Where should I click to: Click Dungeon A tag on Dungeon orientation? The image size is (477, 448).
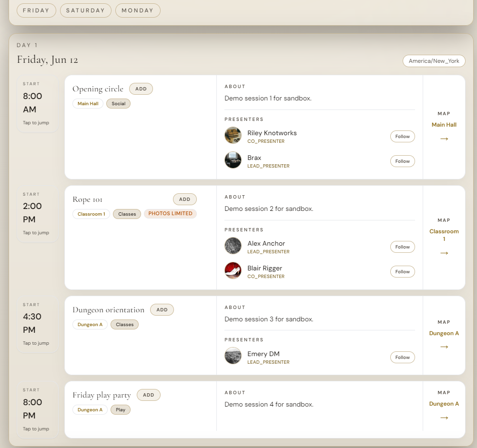point(90,325)
